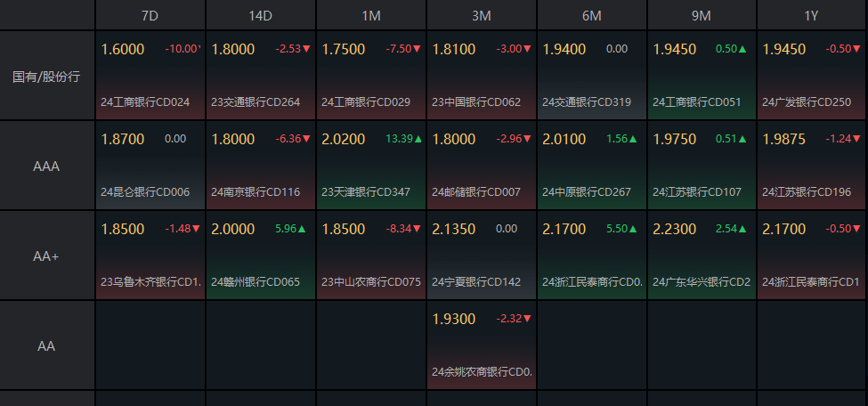Click the 2.2300 rate for 24广东华兴银行
Screen dimensions: 868x406
pyautogui.click(x=675, y=229)
